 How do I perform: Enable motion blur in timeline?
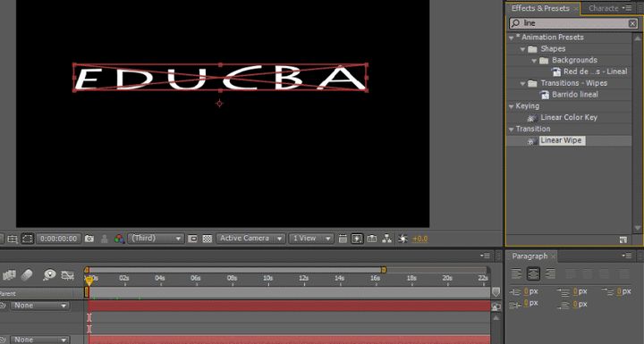pyautogui.click(x=27, y=274)
